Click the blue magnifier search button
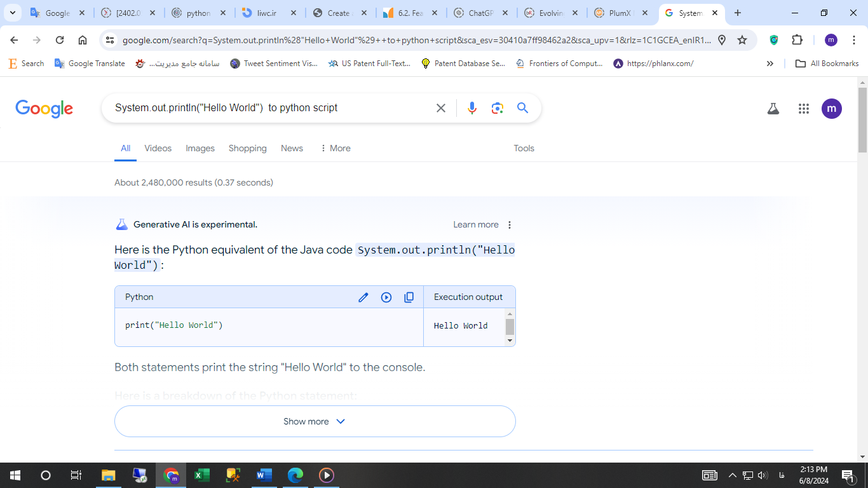The image size is (868, 488). pyautogui.click(x=522, y=108)
